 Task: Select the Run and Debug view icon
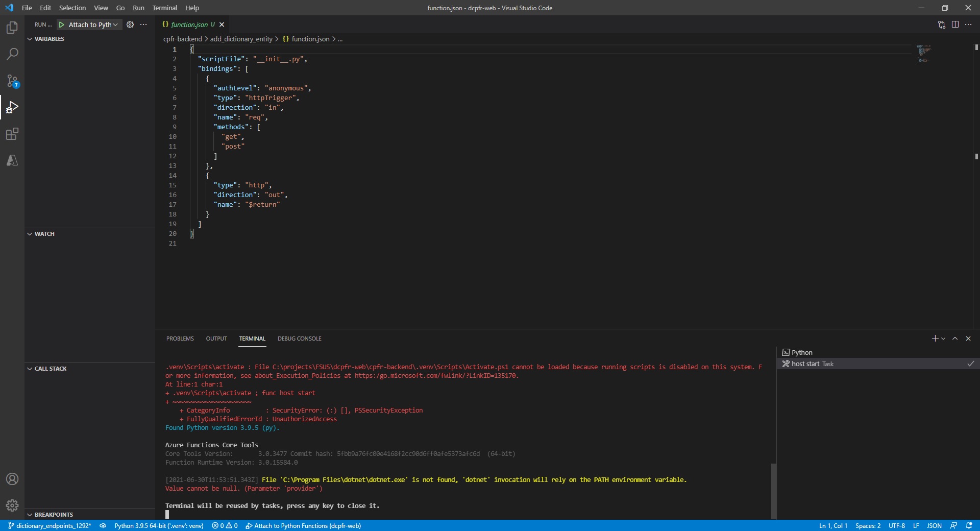pos(12,107)
